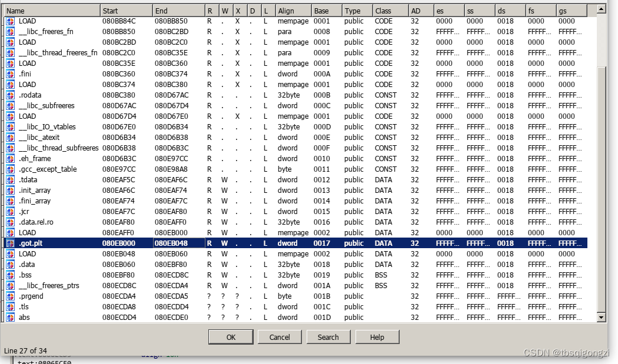Click the scrollbar up arrow
Image resolution: width=618 pixels, height=364 pixels.
coord(601,8)
